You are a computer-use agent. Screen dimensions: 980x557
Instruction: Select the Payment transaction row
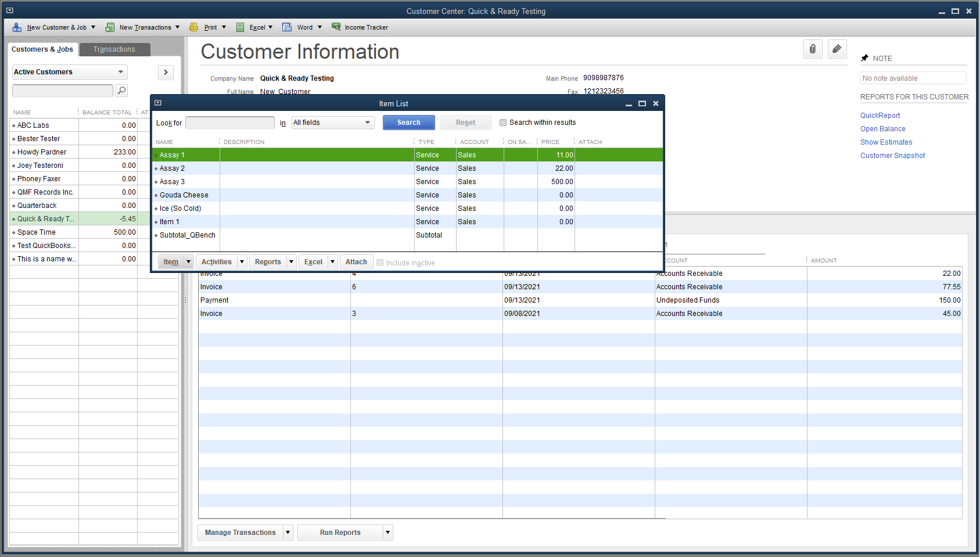[580, 300]
